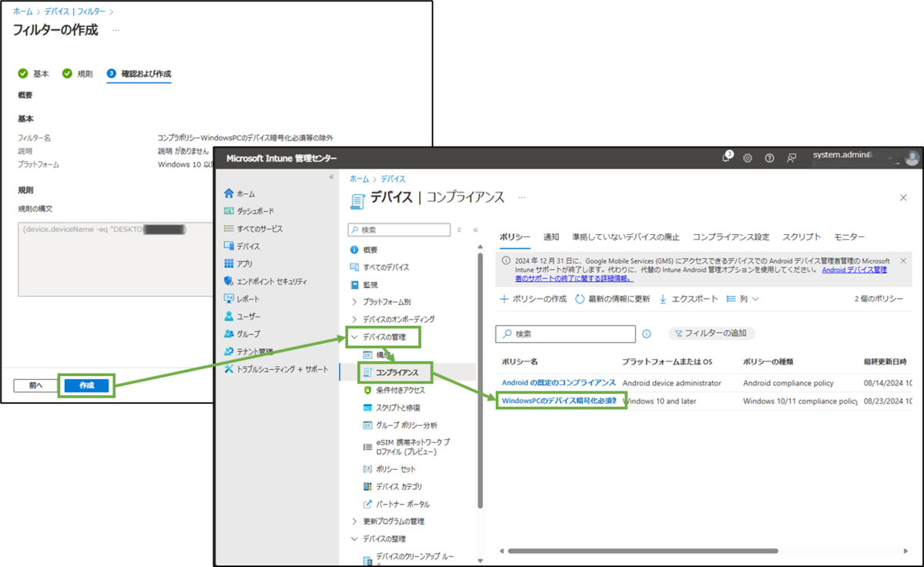Viewport: 924px width, 567px height.
Task: Click フィルターの追加 button
Action: click(x=711, y=334)
